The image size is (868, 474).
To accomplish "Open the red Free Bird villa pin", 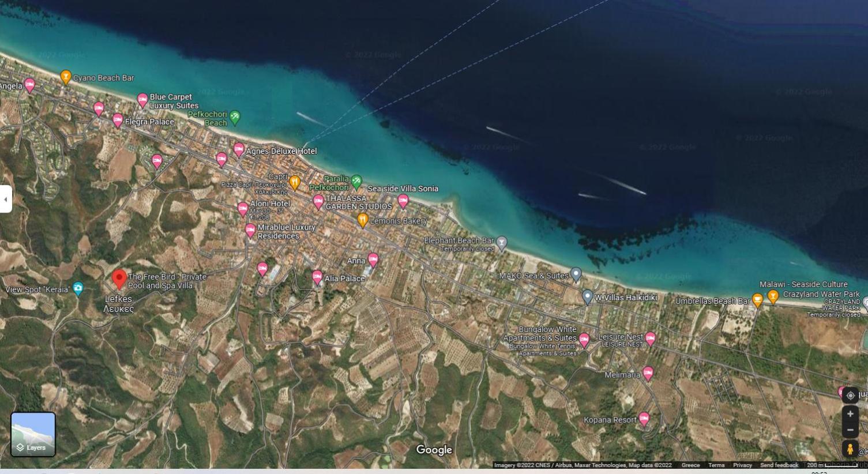I will pyautogui.click(x=119, y=279).
